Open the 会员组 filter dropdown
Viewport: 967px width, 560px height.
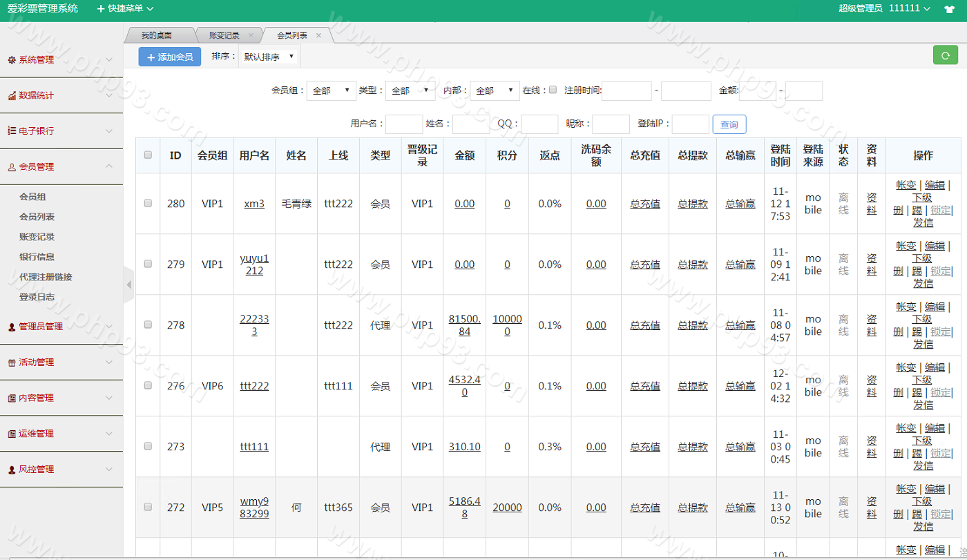click(331, 90)
